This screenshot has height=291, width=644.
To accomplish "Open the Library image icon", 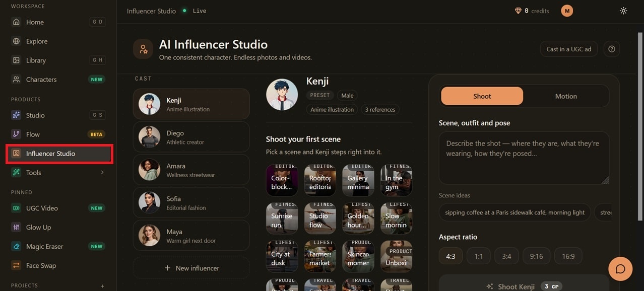I will coord(16,60).
